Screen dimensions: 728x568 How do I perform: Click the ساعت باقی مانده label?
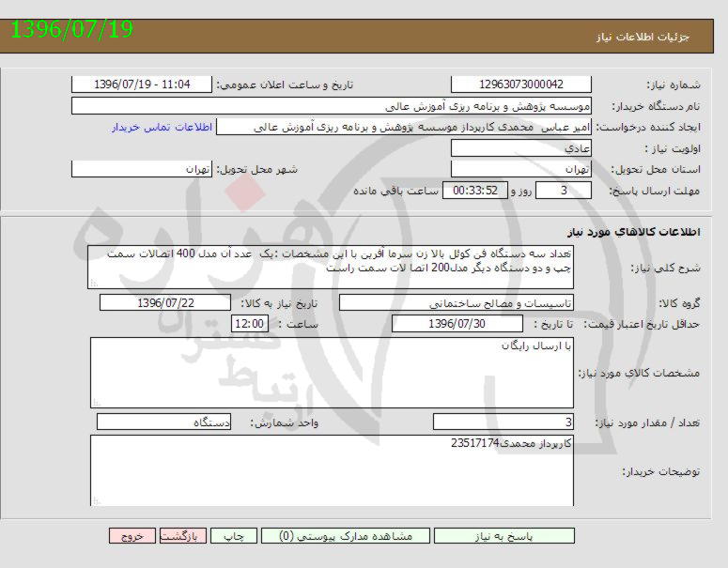[395, 191]
